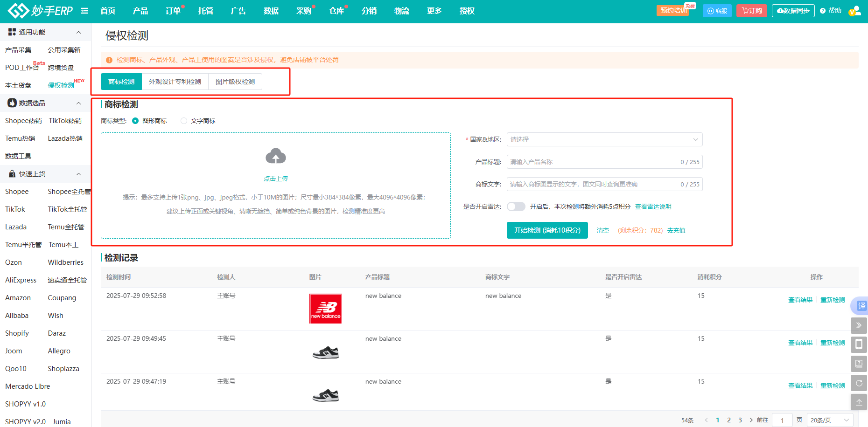Click the back-to-top arrow icon
This screenshot has height=427, width=868.
tap(859, 402)
